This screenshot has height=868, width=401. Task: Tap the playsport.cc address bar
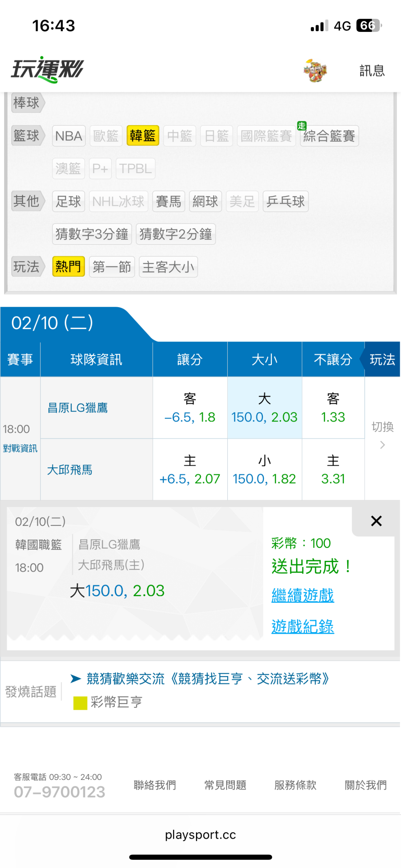[x=200, y=835]
